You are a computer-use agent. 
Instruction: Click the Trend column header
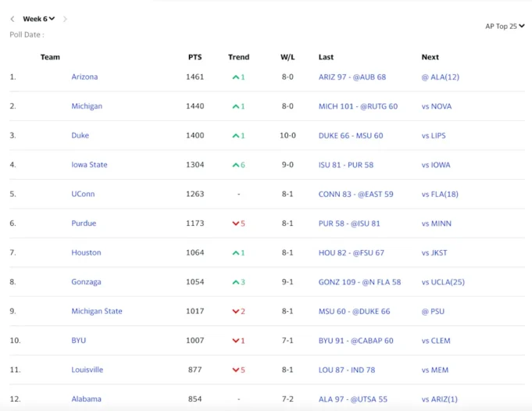238,57
